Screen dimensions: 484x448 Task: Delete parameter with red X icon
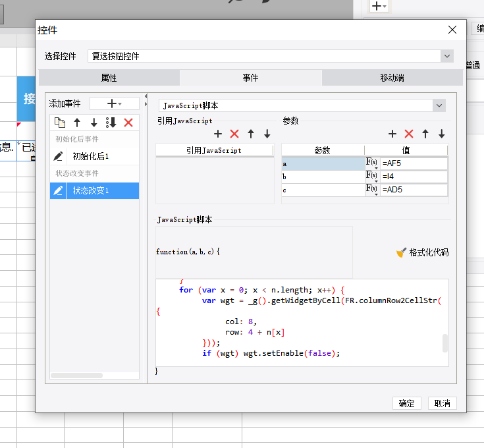tap(409, 134)
